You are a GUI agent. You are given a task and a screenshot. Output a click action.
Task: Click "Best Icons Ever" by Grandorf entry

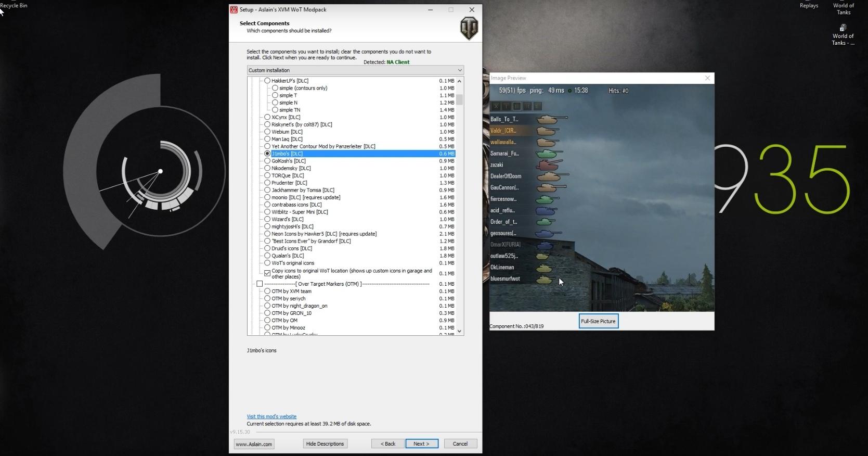311,241
